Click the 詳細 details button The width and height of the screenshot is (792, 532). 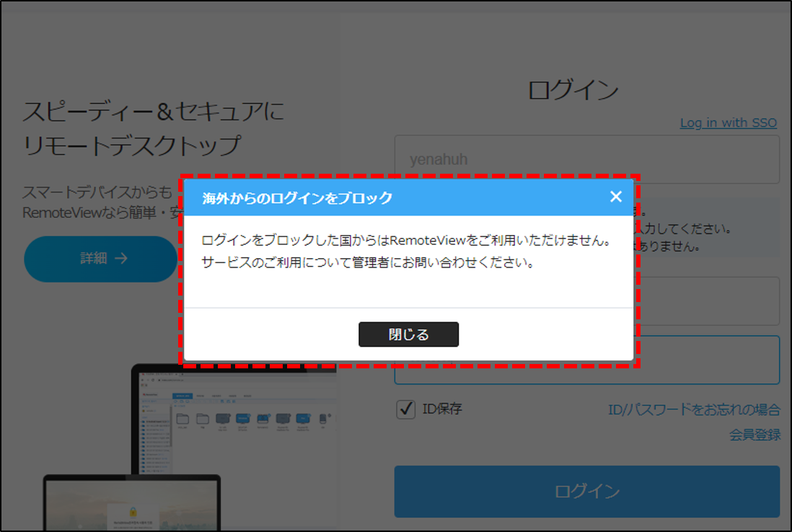(x=101, y=259)
